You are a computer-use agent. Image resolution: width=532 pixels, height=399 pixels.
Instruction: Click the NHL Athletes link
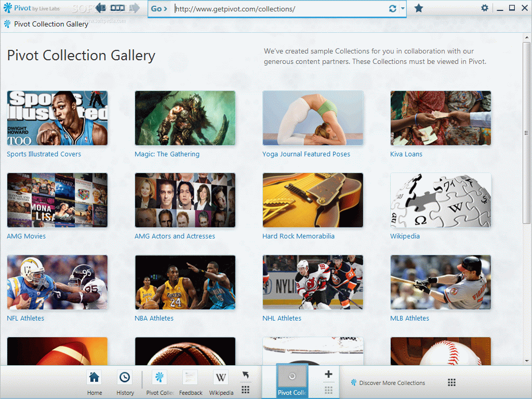282,318
